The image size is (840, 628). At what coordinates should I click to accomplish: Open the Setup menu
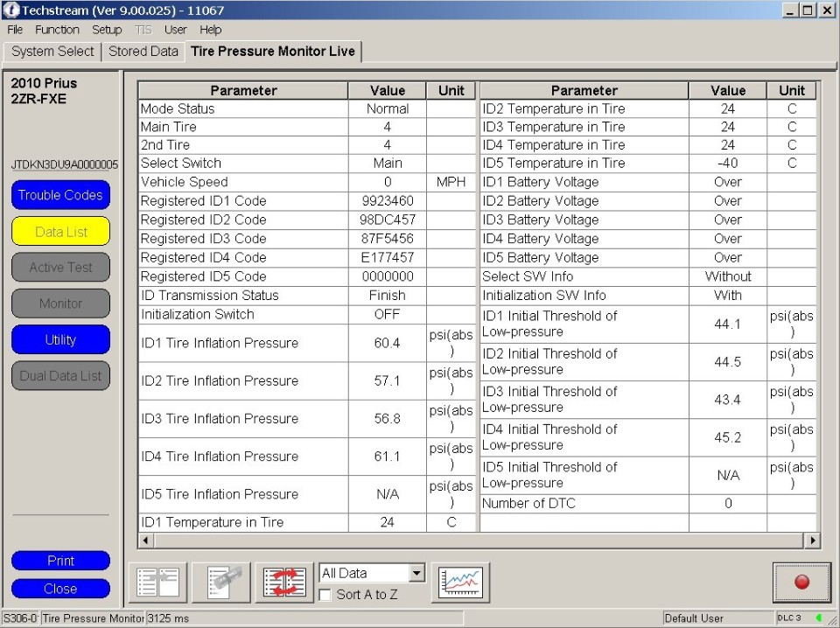107,30
